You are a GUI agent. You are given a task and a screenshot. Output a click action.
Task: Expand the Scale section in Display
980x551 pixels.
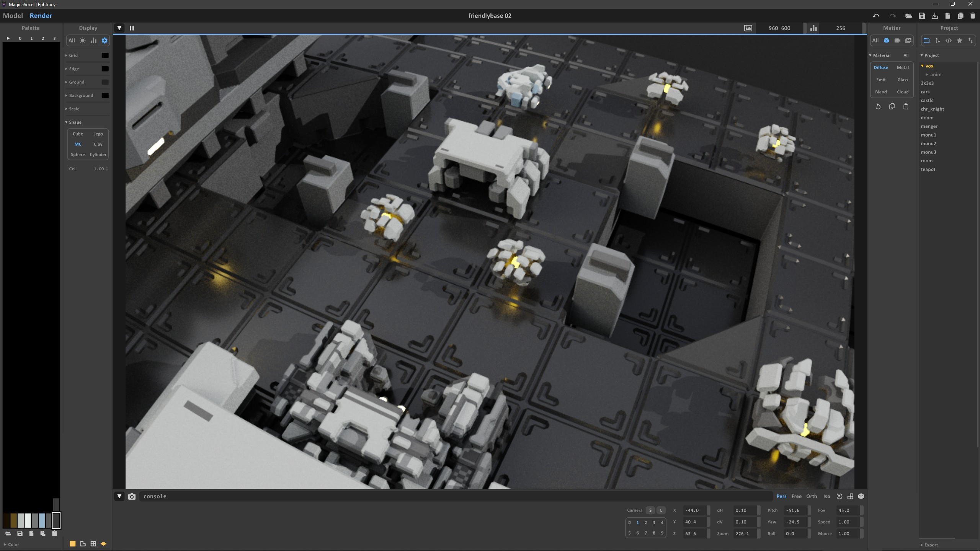click(x=73, y=109)
